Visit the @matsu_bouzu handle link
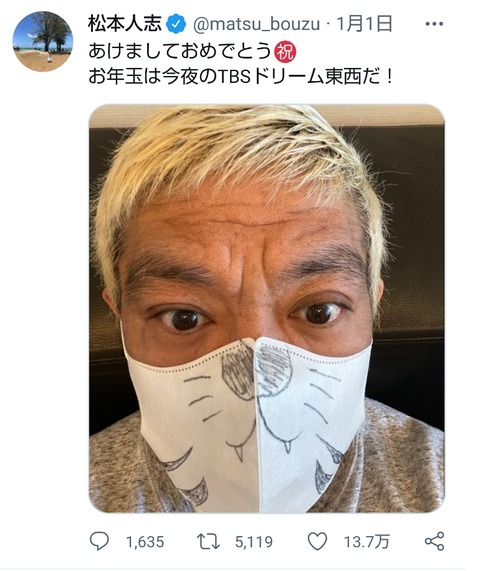480x571 pixels. [256, 24]
